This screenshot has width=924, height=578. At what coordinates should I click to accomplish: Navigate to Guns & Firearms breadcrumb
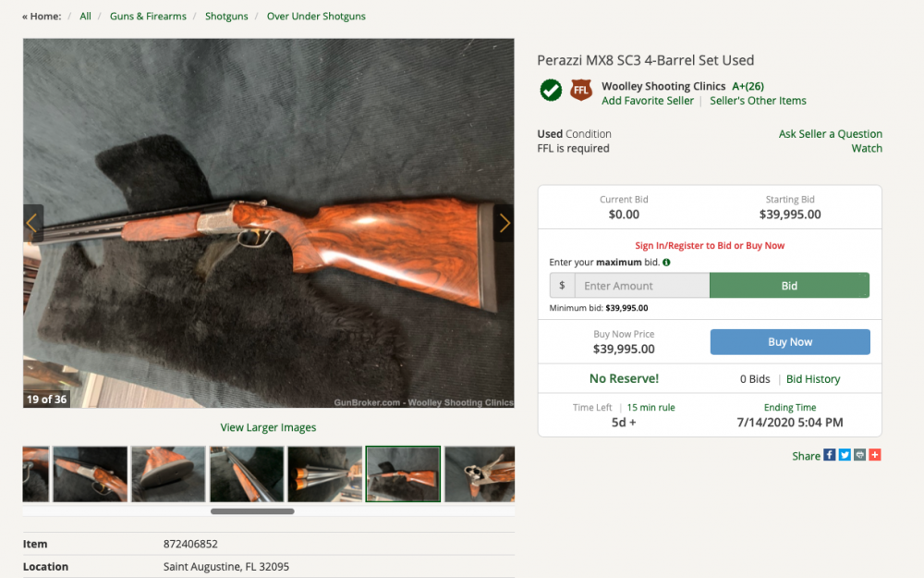(148, 17)
